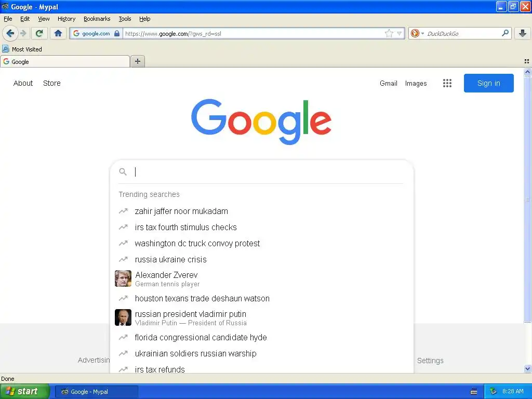
Task: Click Alexander Zverev's photo thumbnail
Action: click(123, 278)
